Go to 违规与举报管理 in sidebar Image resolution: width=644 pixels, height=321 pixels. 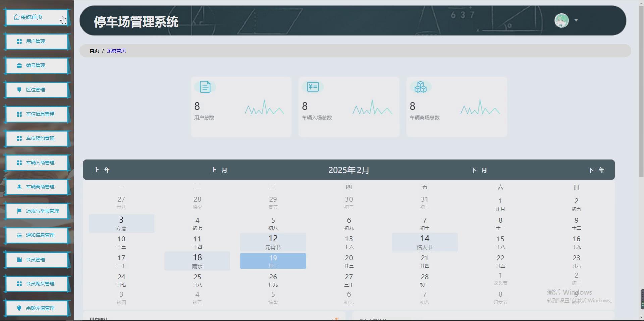(x=37, y=211)
